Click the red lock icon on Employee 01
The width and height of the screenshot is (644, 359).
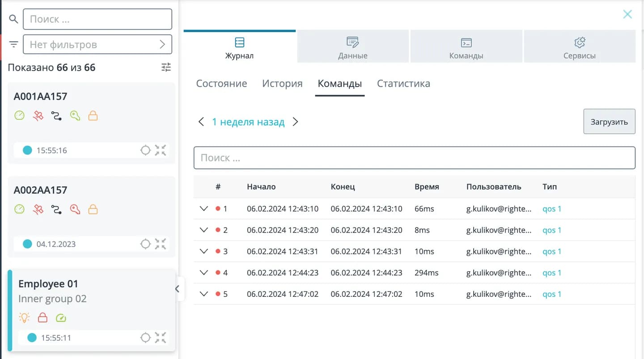tap(42, 318)
